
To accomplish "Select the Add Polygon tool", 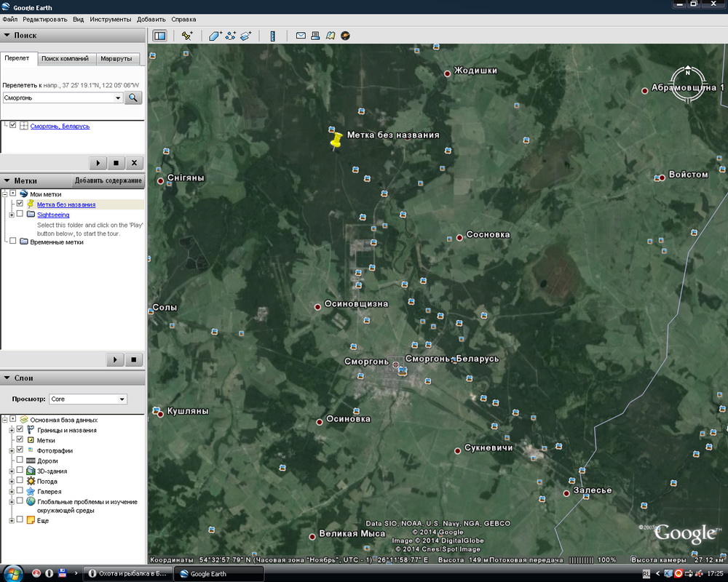I will pyautogui.click(x=215, y=36).
